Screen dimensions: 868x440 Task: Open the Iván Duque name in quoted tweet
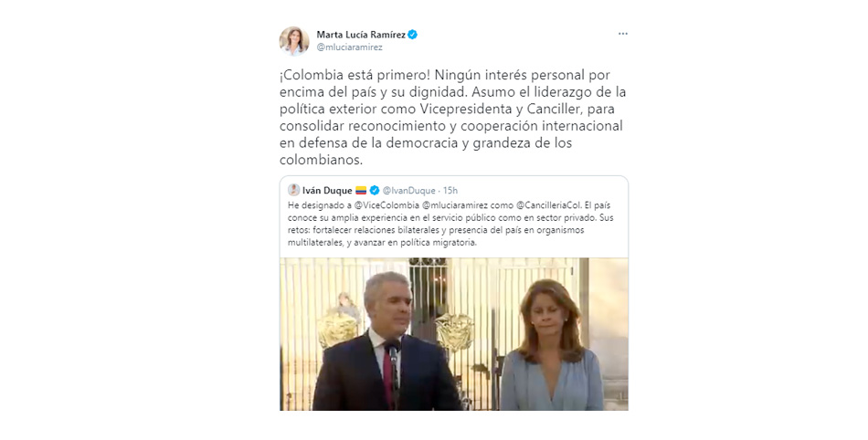[327, 191]
